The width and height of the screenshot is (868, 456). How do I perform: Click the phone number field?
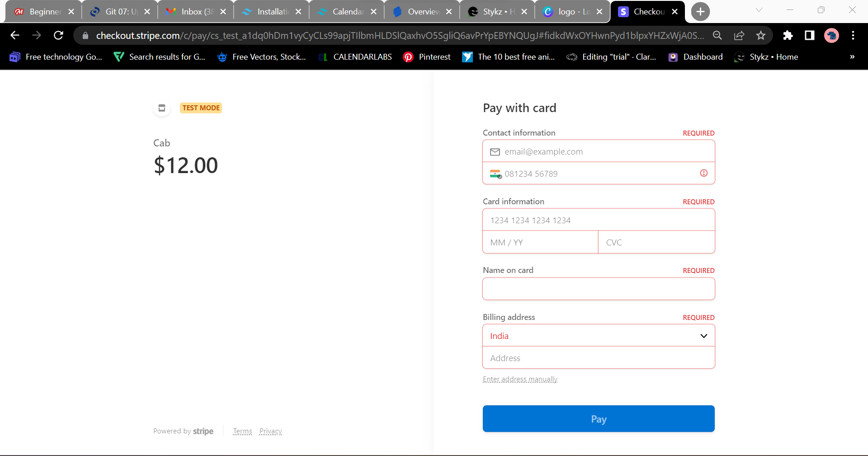pyautogui.click(x=599, y=174)
